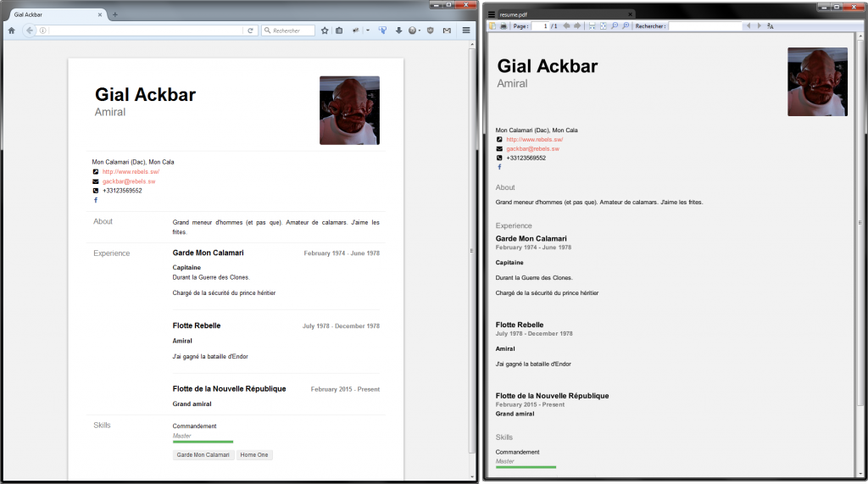Go back using the browser's back arrow
The image size is (868, 484).
pyautogui.click(x=30, y=31)
